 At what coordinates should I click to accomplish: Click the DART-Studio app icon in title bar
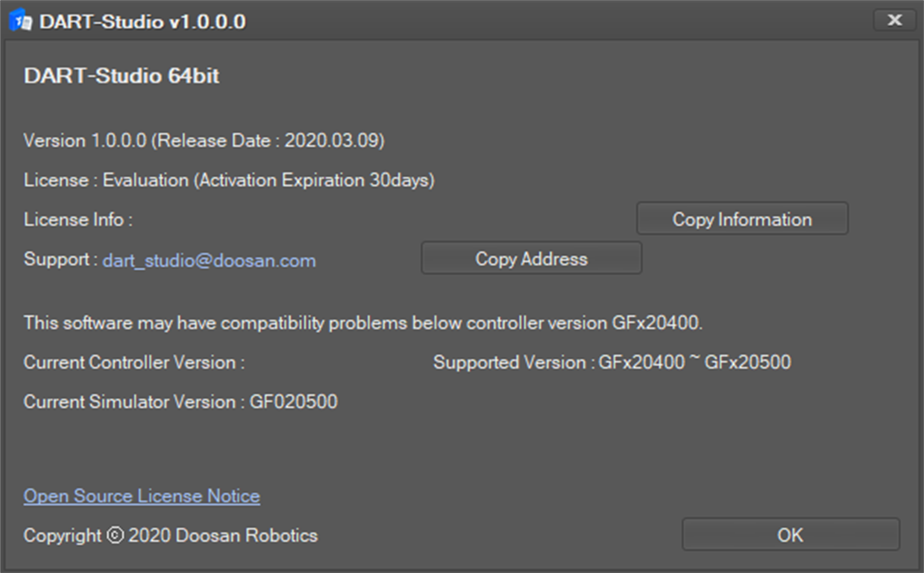pyautogui.click(x=21, y=21)
